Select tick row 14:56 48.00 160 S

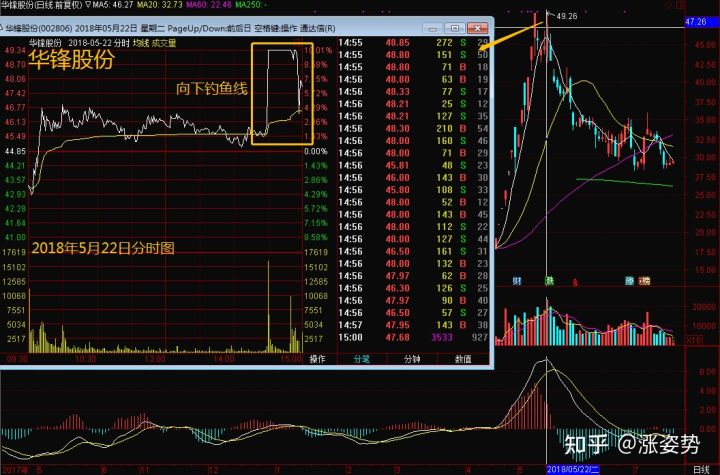[x=413, y=141]
